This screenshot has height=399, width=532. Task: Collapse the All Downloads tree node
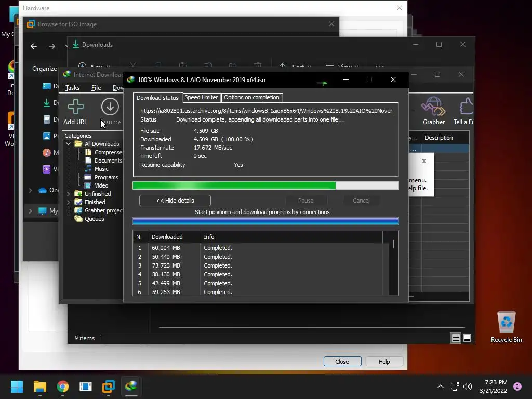coord(68,144)
